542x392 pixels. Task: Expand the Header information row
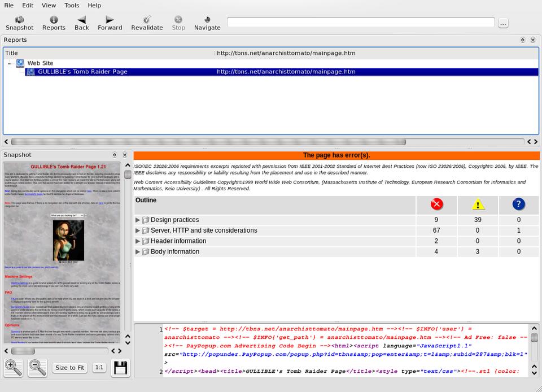coord(138,241)
